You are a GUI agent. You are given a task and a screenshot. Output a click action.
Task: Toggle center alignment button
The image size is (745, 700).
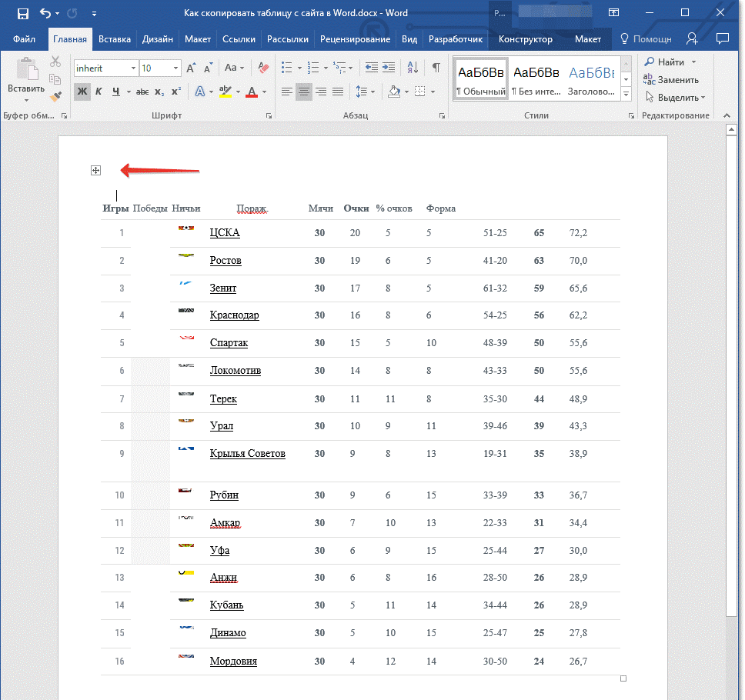303,92
